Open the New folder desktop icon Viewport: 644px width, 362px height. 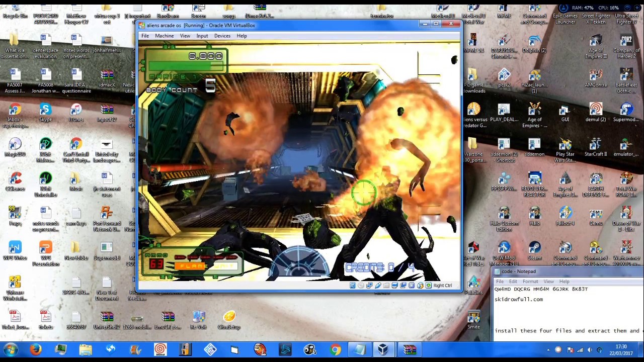[76, 251]
